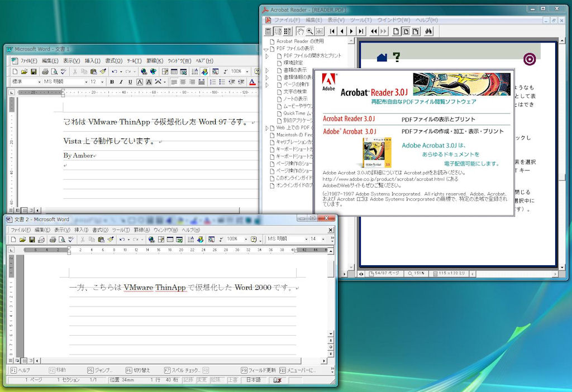
Task: Open ファイル(F) menu in Word 97 window
Action: [28, 61]
